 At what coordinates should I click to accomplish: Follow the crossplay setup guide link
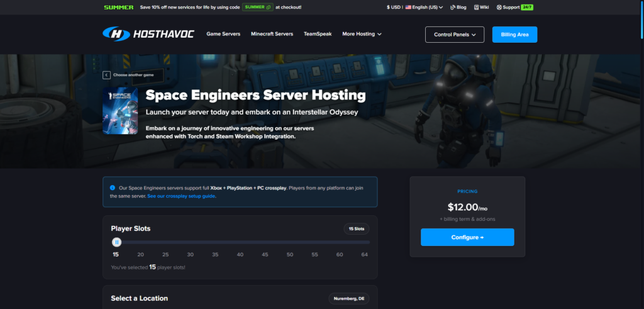click(181, 196)
